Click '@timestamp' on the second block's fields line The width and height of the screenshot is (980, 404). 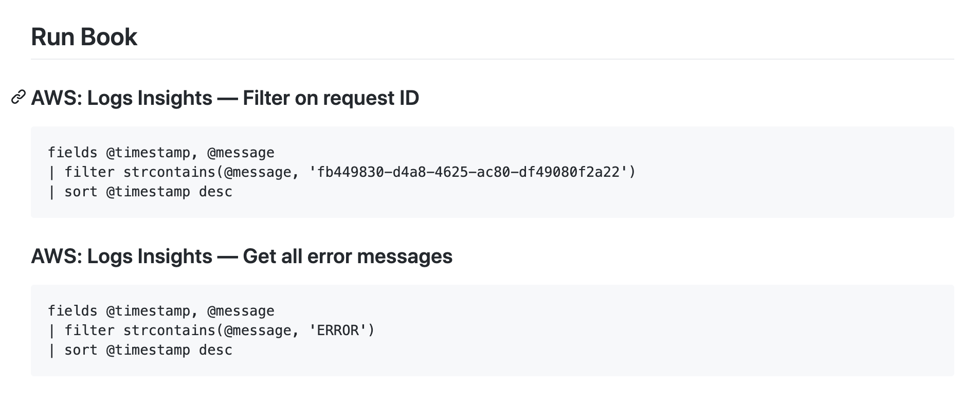coord(148,311)
